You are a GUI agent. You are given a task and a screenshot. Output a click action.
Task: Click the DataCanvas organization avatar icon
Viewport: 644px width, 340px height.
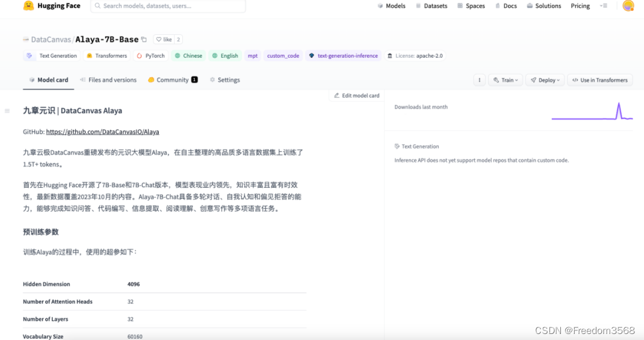pyautogui.click(x=26, y=40)
